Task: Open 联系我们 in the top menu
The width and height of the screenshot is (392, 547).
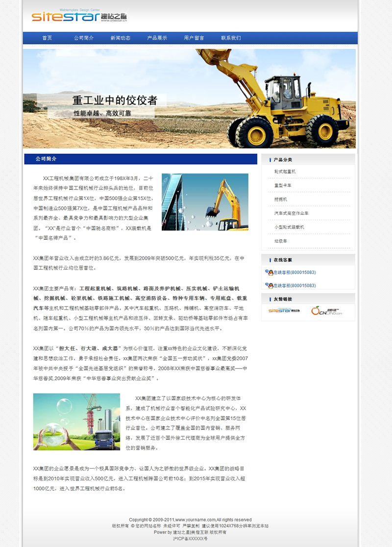Action: tap(231, 38)
